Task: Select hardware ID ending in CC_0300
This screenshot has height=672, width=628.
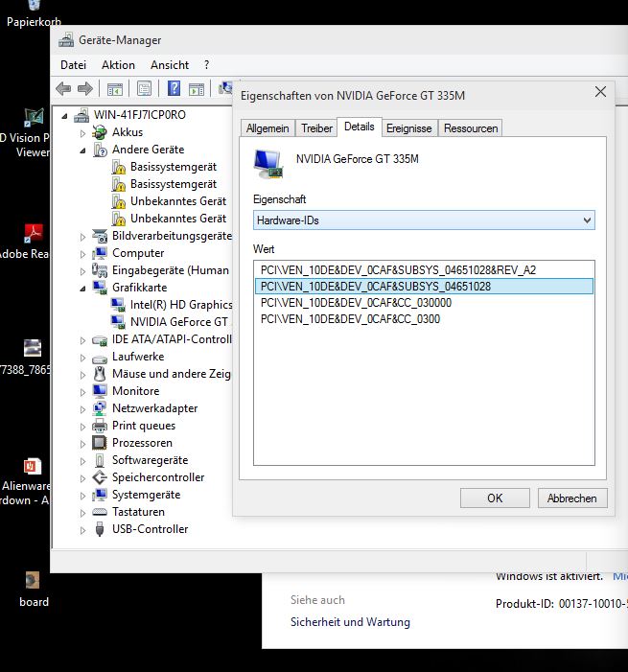Action: (424, 319)
